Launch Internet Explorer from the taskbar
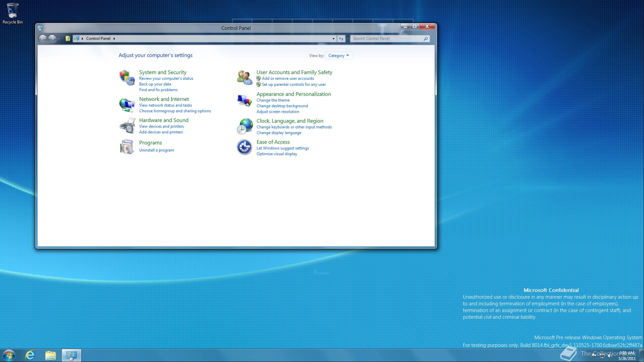Image resolution: width=644 pixels, height=362 pixels. pos(30,355)
